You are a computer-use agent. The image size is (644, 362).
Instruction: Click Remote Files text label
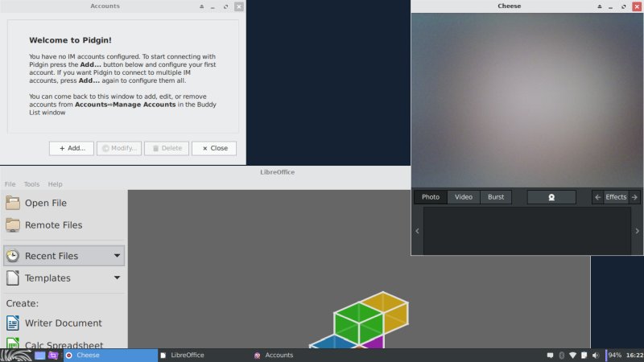pyautogui.click(x=53, y=225)
